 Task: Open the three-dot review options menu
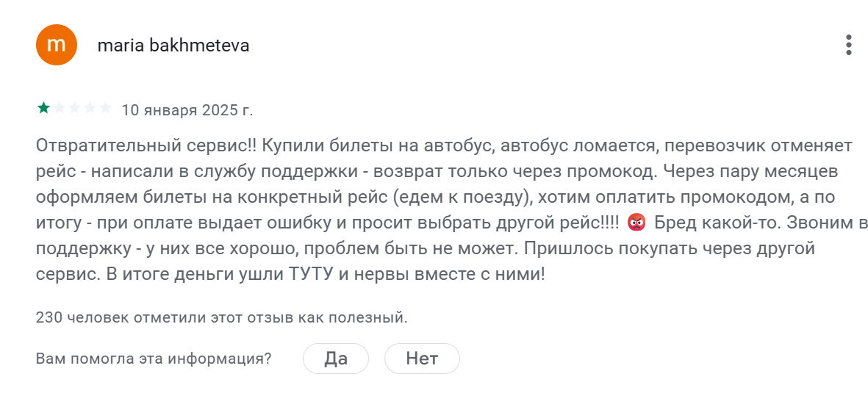click(x=848, y=46)
